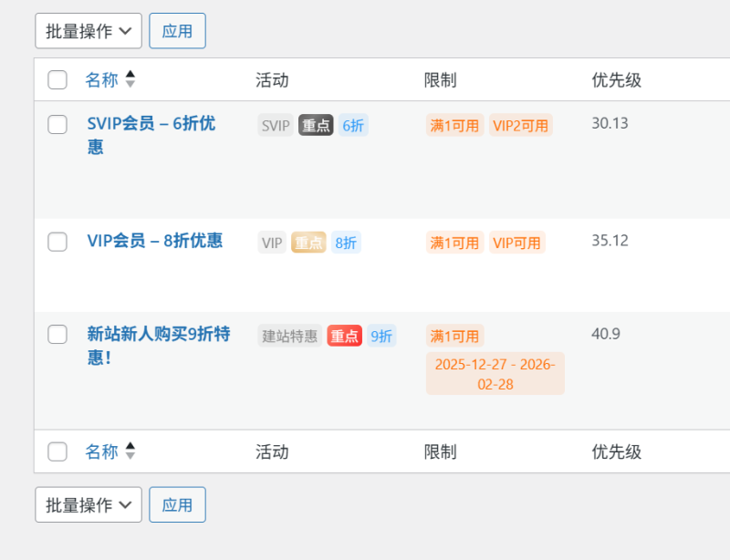Click the 9折 badge beside the red 重点 label
This screenshot has height=560, width=730.
tap(381, 337)
